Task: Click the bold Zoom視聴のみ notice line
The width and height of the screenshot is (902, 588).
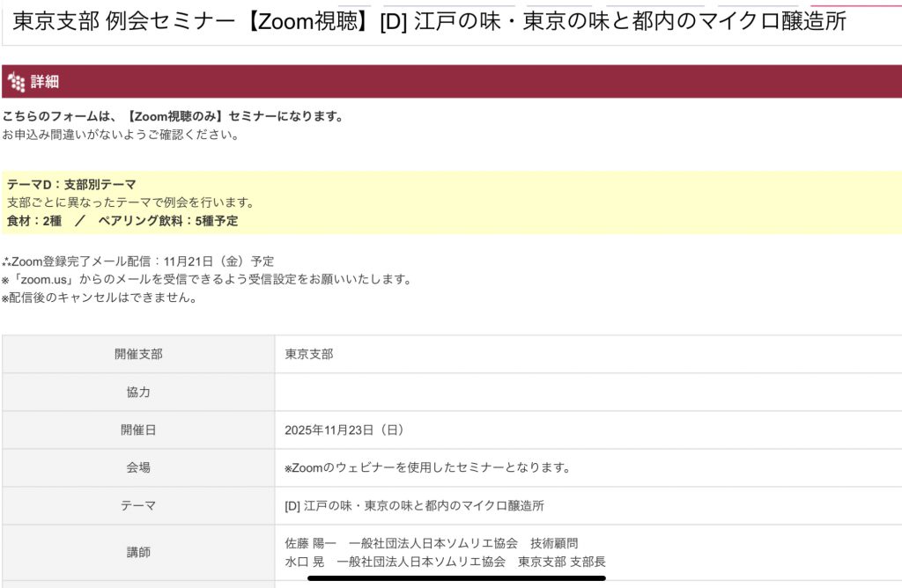Action: [173, 116]
